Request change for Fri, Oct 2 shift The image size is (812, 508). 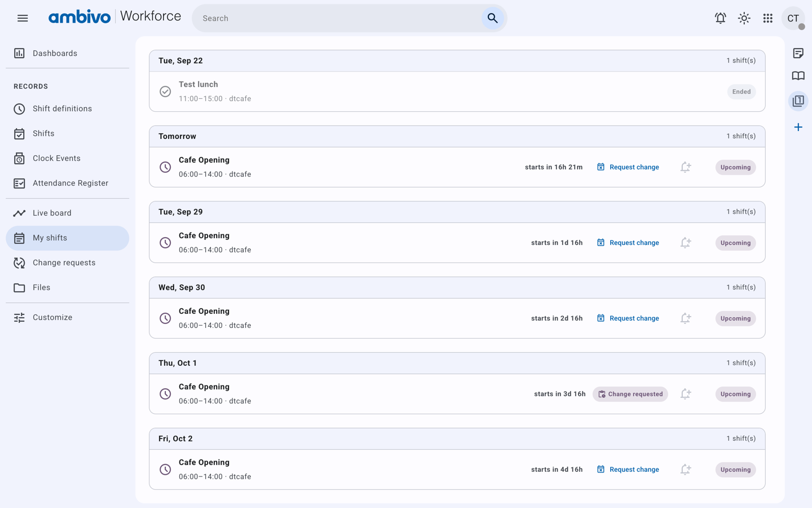click(x=628, y=470)
